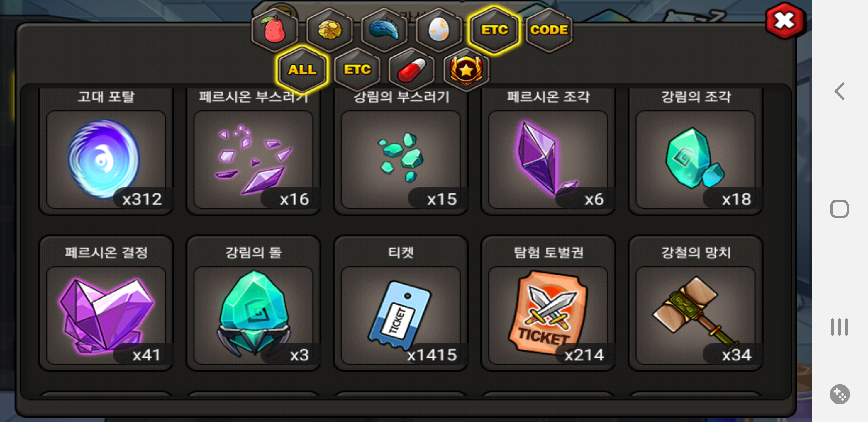This screenshot has height=422, width=868.
Task: Select the 고대 포탈 portal item
Action: (x=106, y=152)
